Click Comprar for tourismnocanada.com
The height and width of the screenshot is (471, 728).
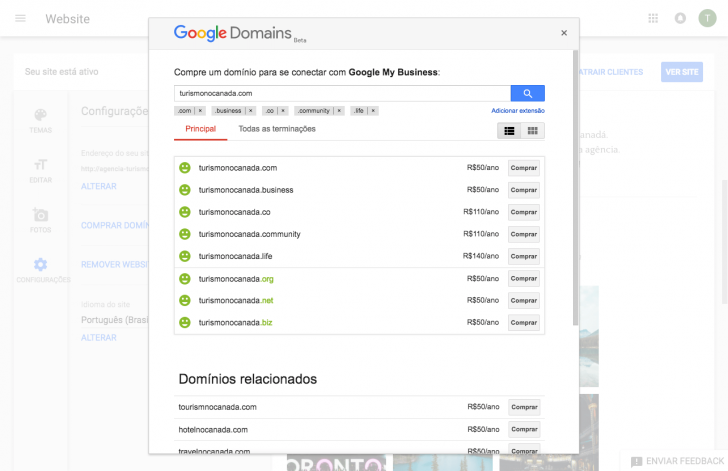coord(524,407)
